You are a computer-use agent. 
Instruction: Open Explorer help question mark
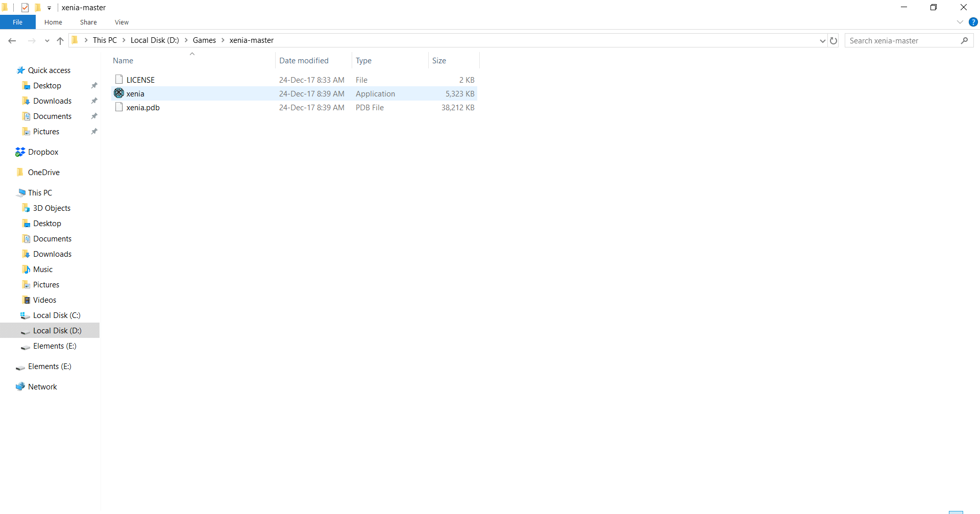973,22
